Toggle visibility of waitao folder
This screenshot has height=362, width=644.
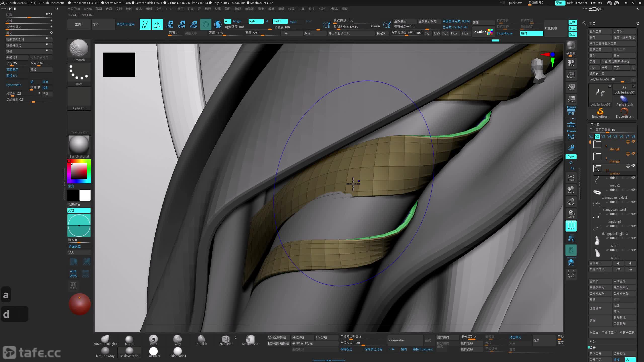(x=634, y=166)
